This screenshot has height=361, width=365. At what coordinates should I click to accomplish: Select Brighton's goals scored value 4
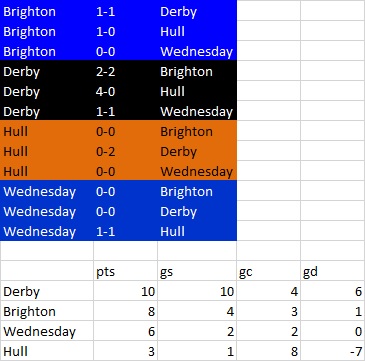point(197,312)
